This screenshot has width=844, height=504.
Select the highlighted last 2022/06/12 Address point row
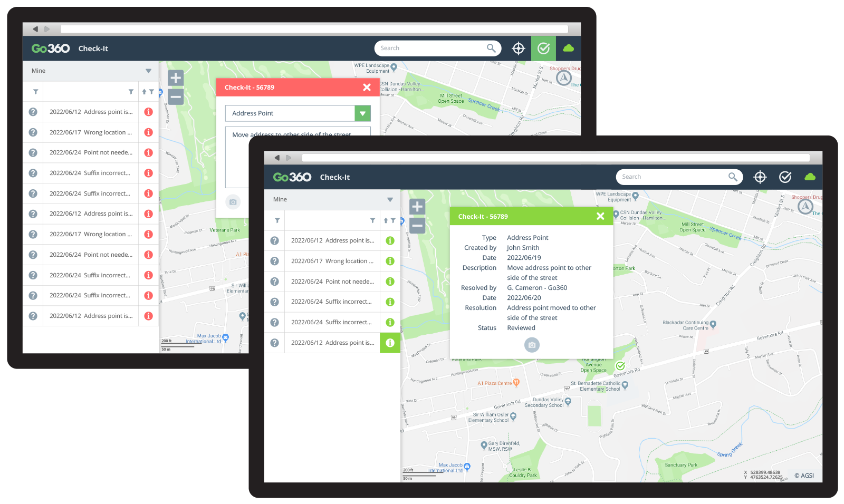pos(332,343)
